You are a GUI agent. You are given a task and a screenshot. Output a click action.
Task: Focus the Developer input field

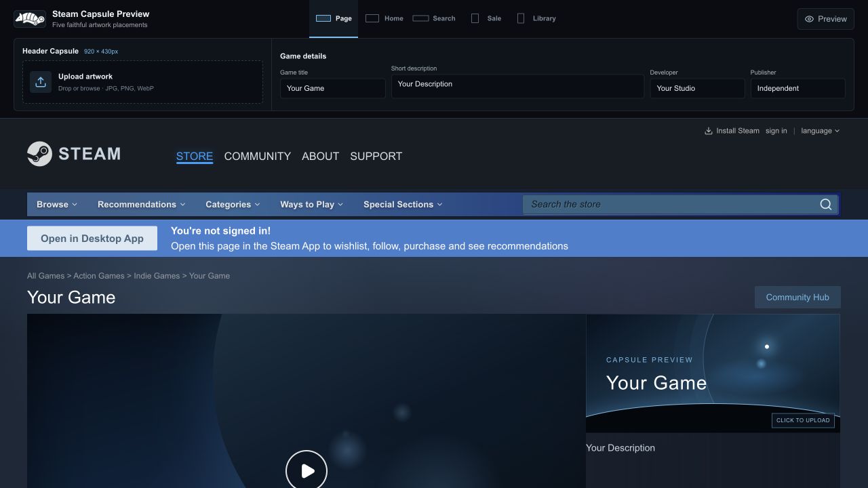tap(697, 88)
